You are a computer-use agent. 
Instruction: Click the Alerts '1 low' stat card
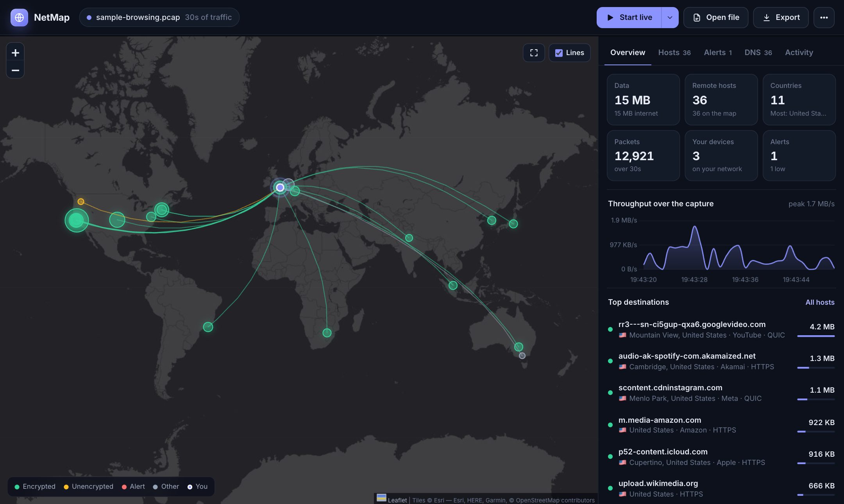799,155
